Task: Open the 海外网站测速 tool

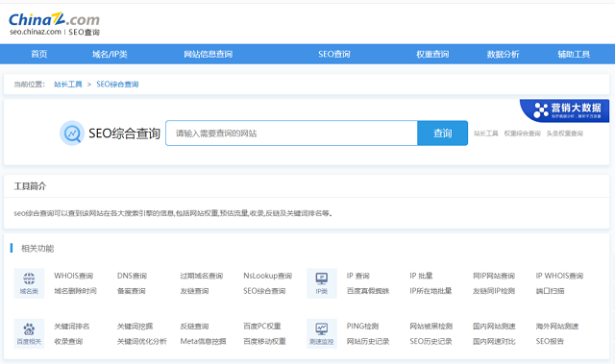Action: 557,326
